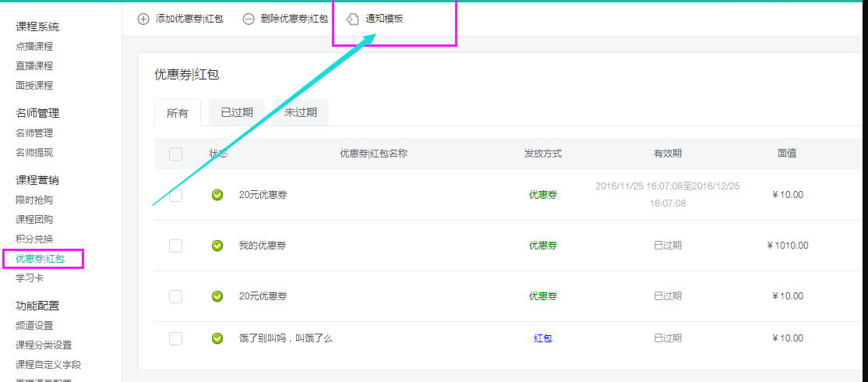The image size is (868, 382).
Task: Click the 状态 column header
Action: [218, 154]
